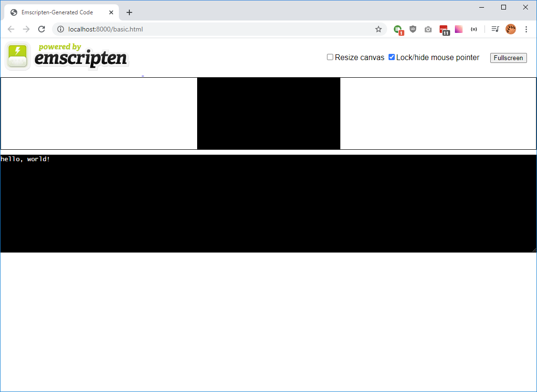Uncheck Lock/hide mouse pointer
This screenshot has height=392, width=537.
point(391,57)
